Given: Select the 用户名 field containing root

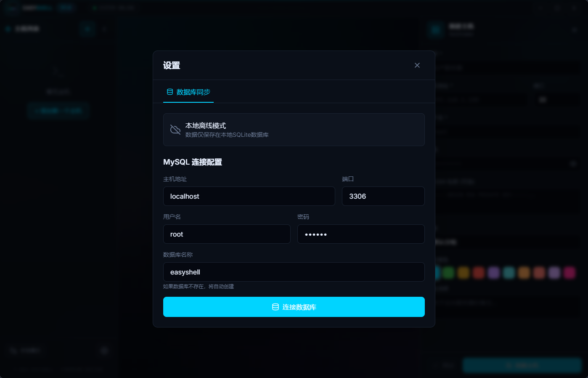Looking at the screenshot, I should point(226,234).
